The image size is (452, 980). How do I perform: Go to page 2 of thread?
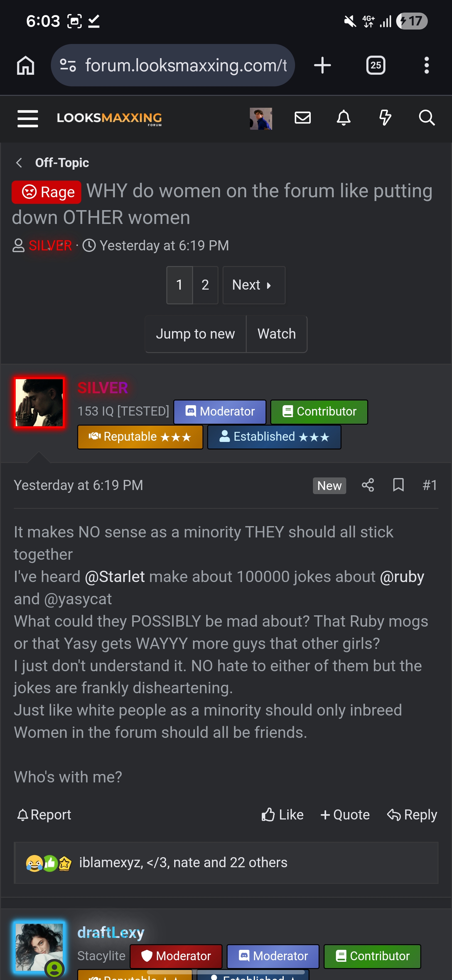pyautogui.click(x=205, y=285)
